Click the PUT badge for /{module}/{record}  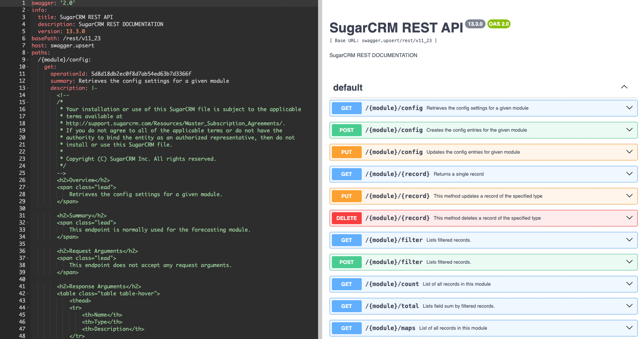(346, 196)
